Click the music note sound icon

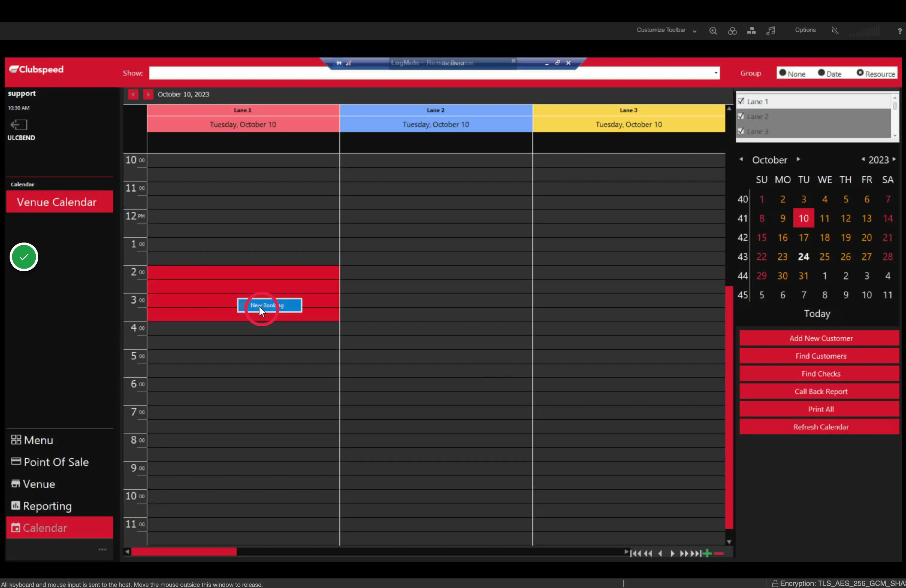[771, 31]
